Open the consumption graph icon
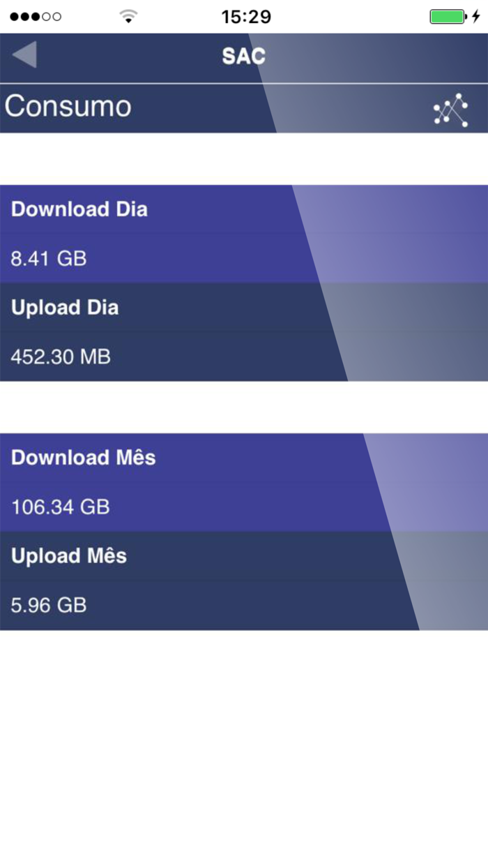Screen dimensions: 488x868 pyautogui.click(x=450, y=110)
